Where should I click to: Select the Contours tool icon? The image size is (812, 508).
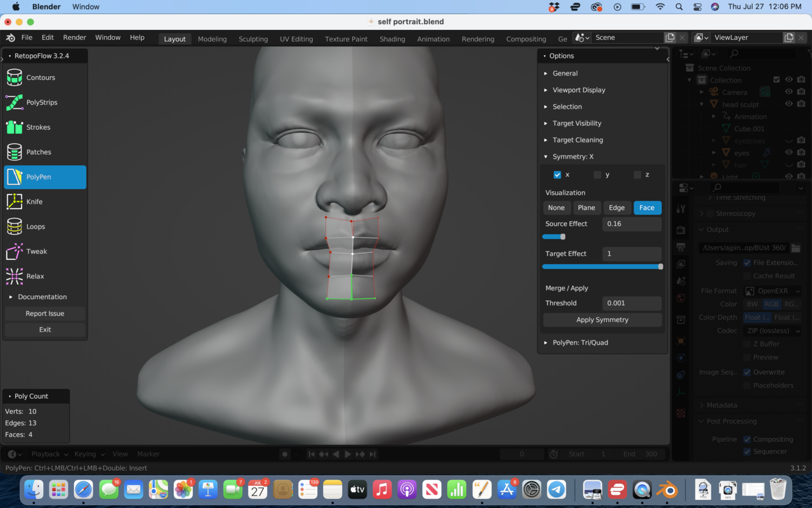[15, 77]
